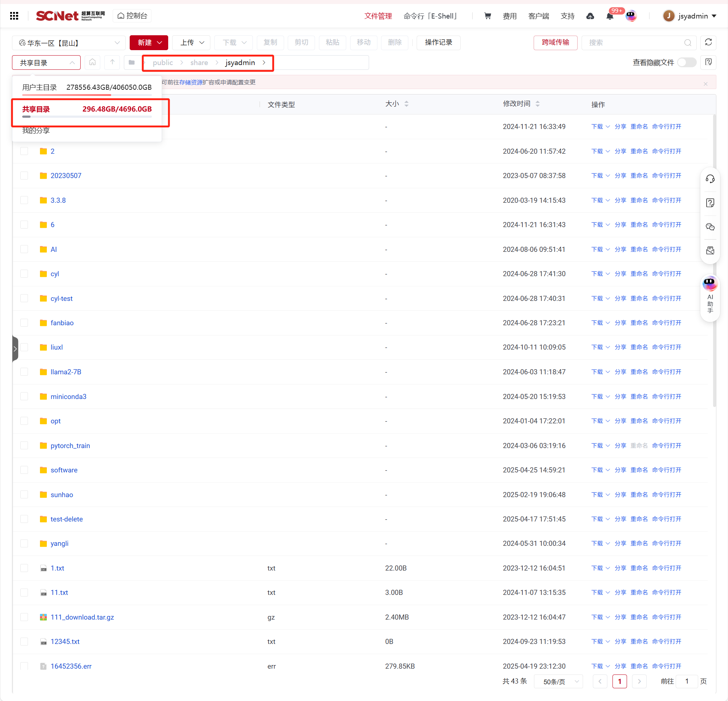Open the 50条/页 page size dropdown
Image resolution: width=728 pixels, height=701 pixels.
click(559, 681)
